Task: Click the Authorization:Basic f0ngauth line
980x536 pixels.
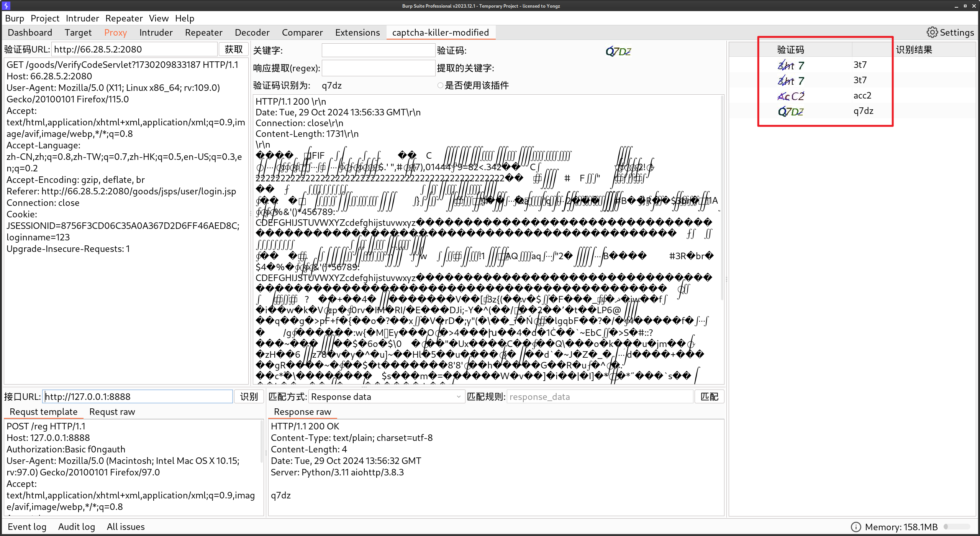Action: [x=66, y=449]
